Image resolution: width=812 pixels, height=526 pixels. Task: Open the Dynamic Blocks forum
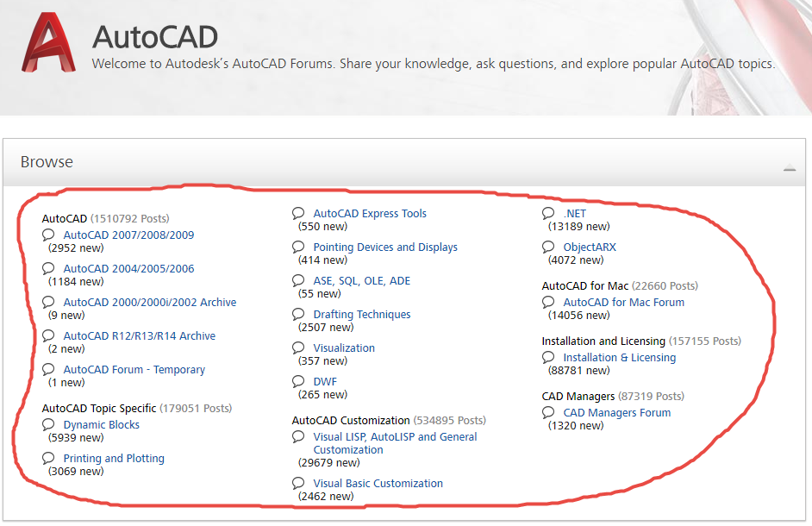coord(102,424)
